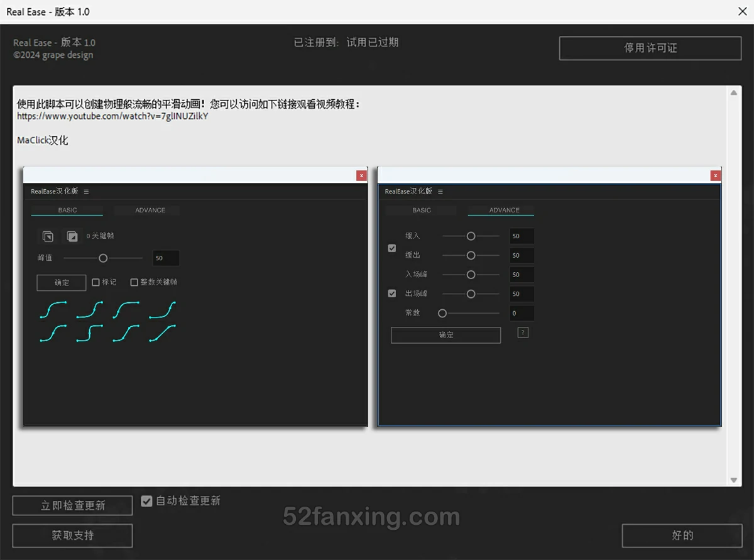
Task: Select the third curve preset in bottom row
Action: (126, 333)
